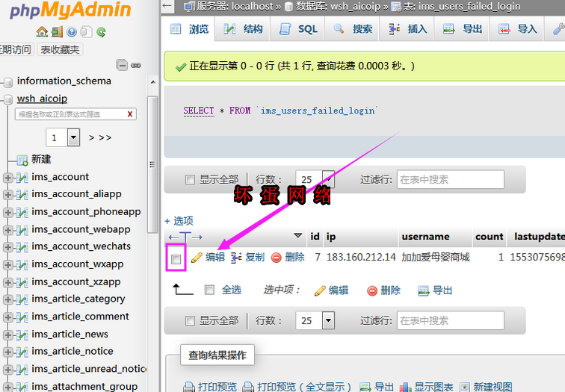Screen dimensions: 565x392
Task: Sort by the username column header
Action: [x=425, y=237]
